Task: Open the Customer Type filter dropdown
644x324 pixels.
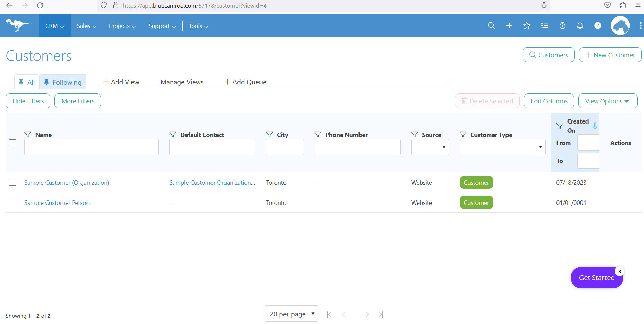Action: pos(502,147)
